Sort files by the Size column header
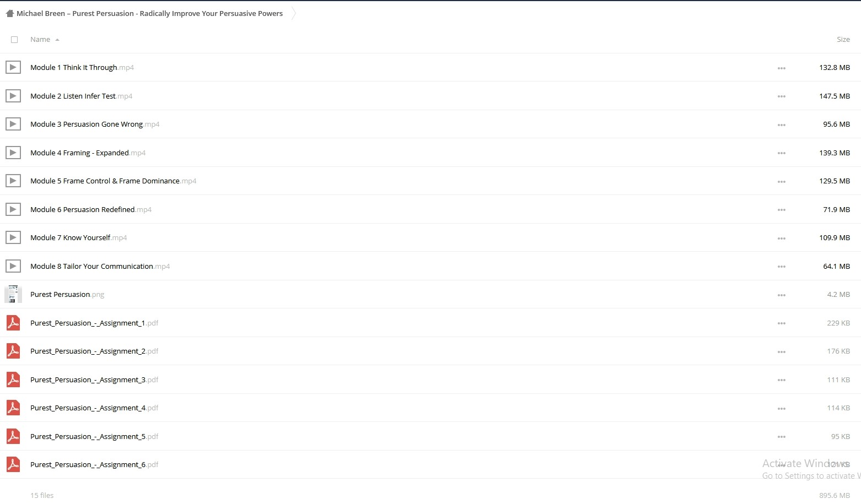This screenshot has width=861, height=504. click(x=843, y=40)
